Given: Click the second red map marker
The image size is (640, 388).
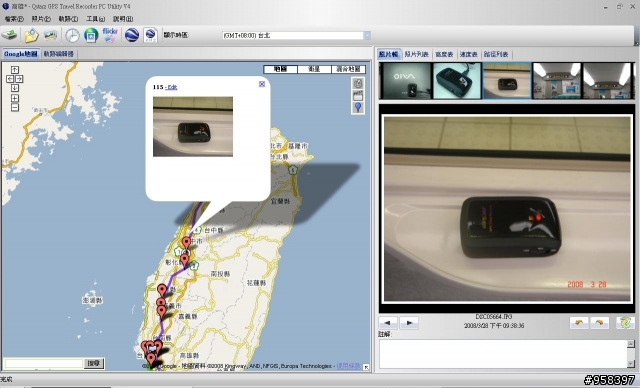Looking at the screenshot, I should click(184, 259).
